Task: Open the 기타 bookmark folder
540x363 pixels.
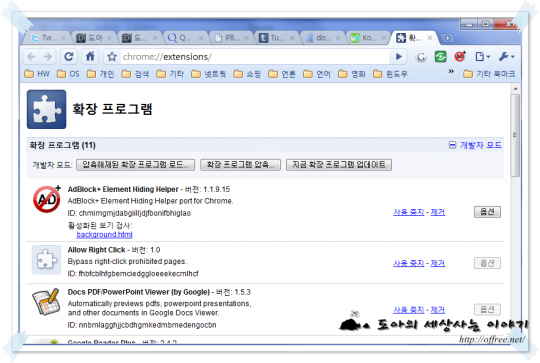Action: (170, 74)
